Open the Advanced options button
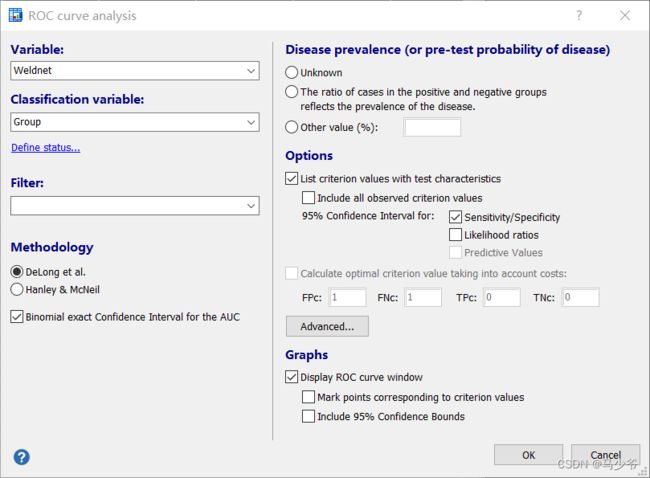 (327, 326)
